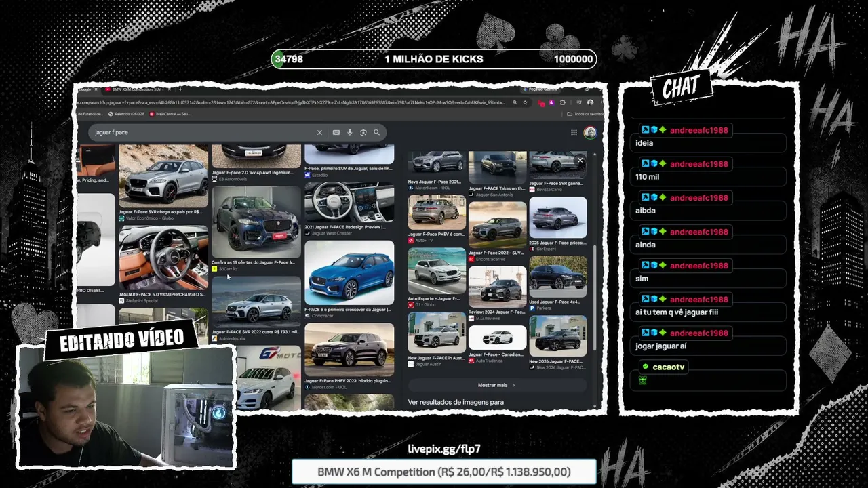This screenshot has width=868, height=488.
Task: Click 'Jaguar F-PACE Takes on th...' title
Action: 496,188
